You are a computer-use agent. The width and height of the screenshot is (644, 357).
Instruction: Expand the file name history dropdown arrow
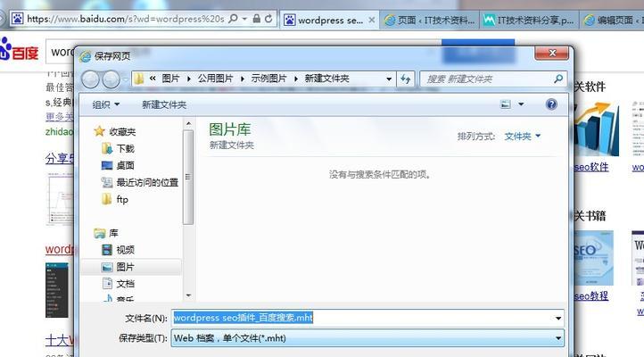coord(558,318)
